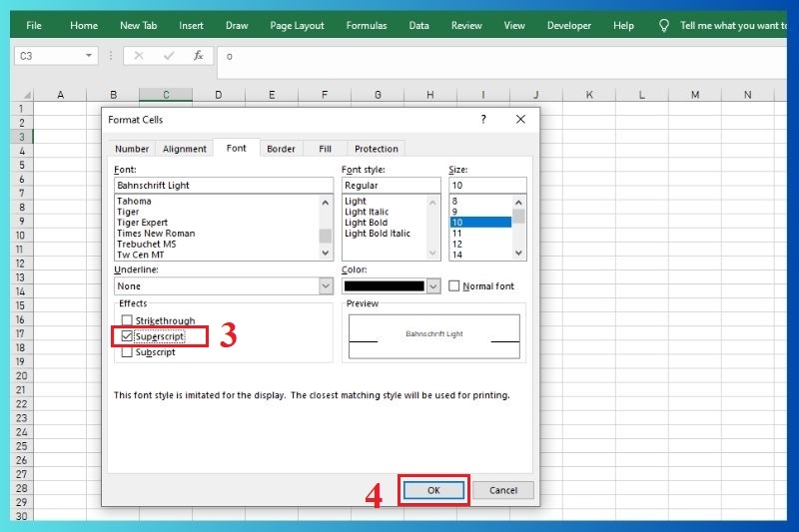This screenshot has height=532, width=799.
Task: Click the Tell me lightbulb icon
Action: coord(664,25)
